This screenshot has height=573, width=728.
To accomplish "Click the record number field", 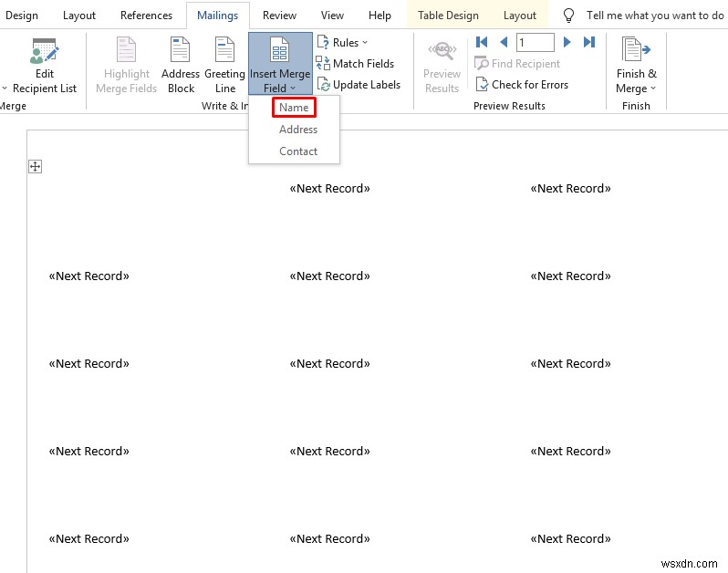I will coord(536,42).
